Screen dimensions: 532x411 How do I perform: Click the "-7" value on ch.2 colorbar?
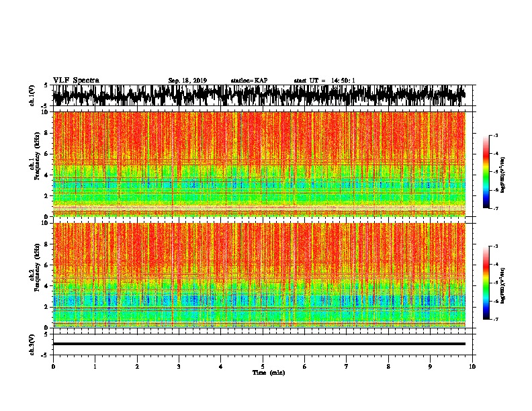click(496, 319)
